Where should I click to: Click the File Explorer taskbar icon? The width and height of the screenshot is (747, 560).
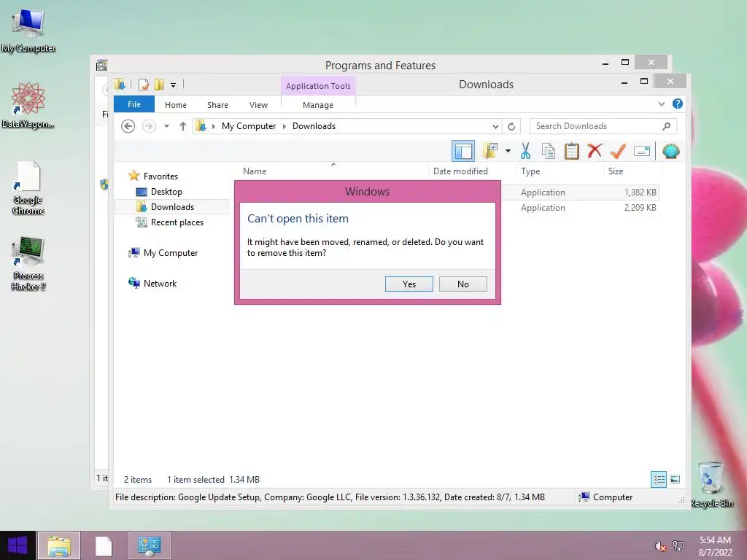(59, 545)
